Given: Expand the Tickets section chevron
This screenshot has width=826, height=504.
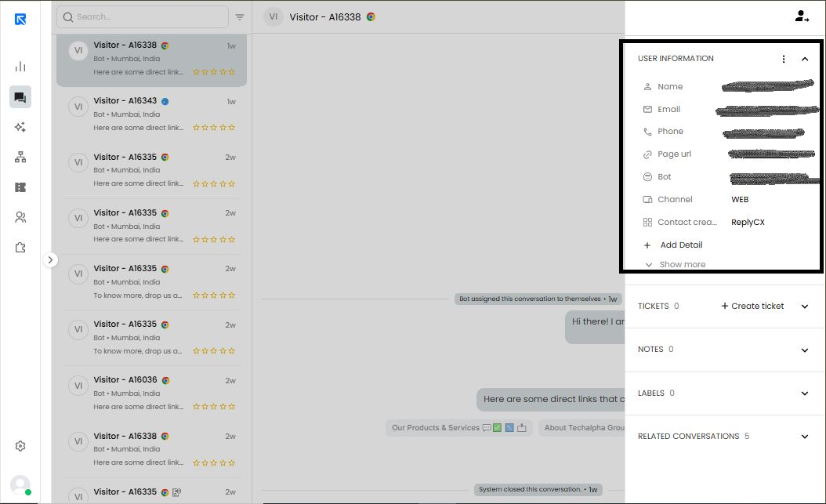Looking at the screenshot, I should click(805, 306).
